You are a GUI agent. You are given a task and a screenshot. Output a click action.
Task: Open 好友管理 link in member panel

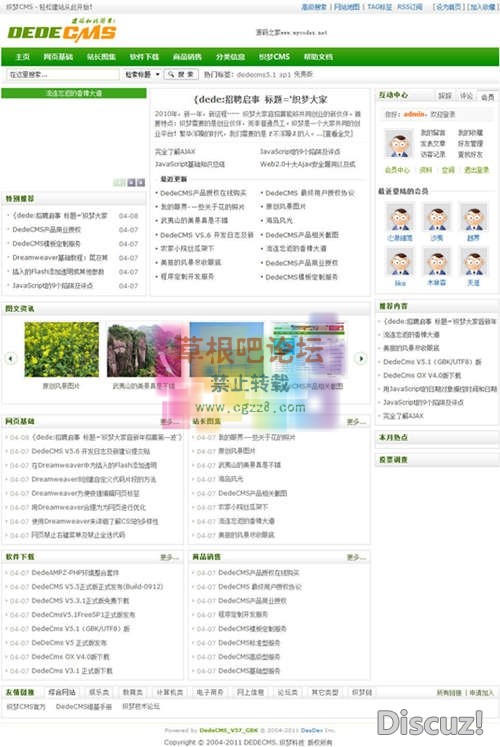(x=470, y=143)
